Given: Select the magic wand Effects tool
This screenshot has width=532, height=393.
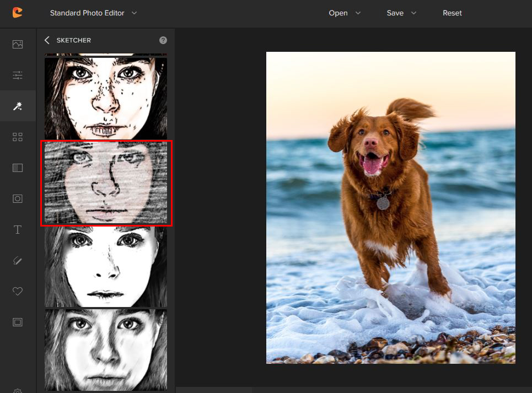Looking at the screenshot, I should coord(18,106).
